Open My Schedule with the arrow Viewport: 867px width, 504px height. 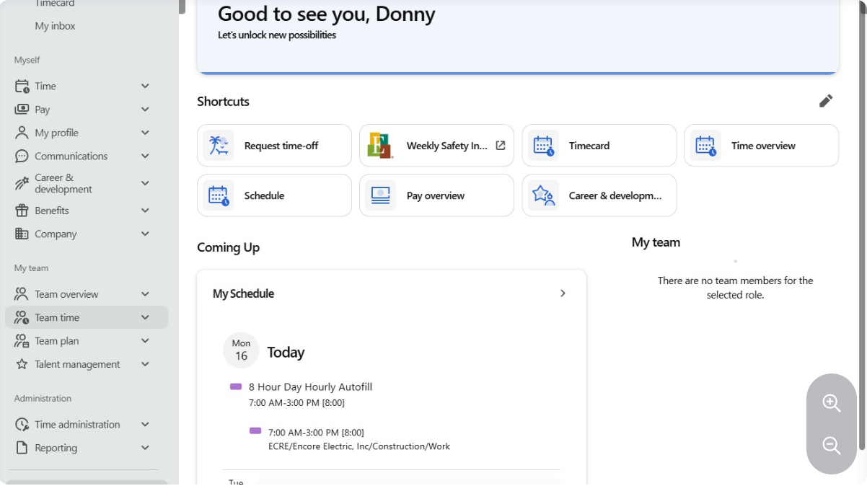pos(563,293)
